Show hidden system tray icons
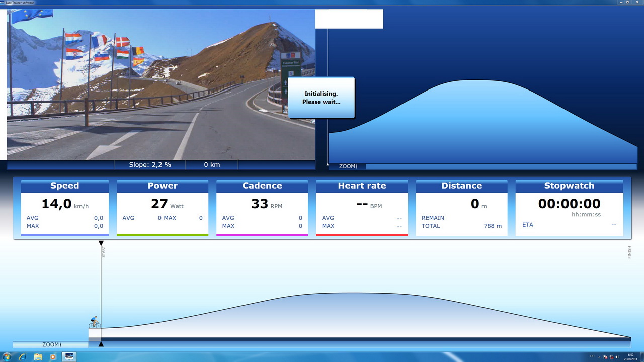This screenshot has width=644, height=362. (x=599, y=357)
